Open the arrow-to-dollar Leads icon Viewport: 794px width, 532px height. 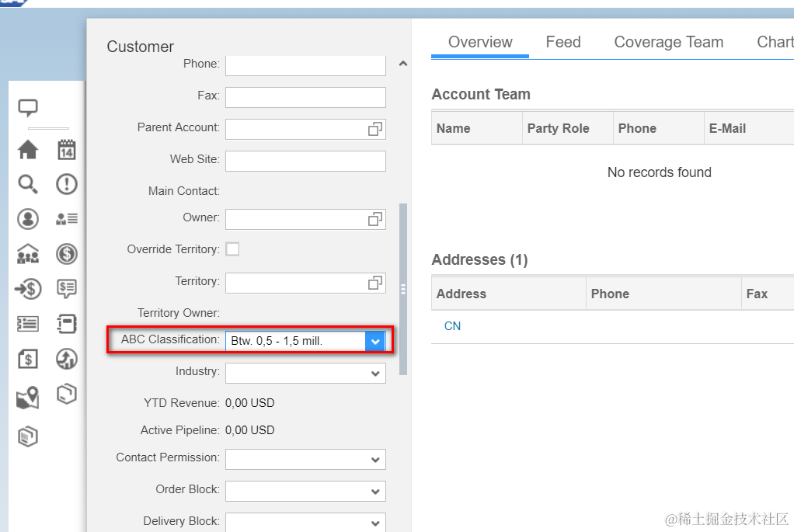click(28, 289)
